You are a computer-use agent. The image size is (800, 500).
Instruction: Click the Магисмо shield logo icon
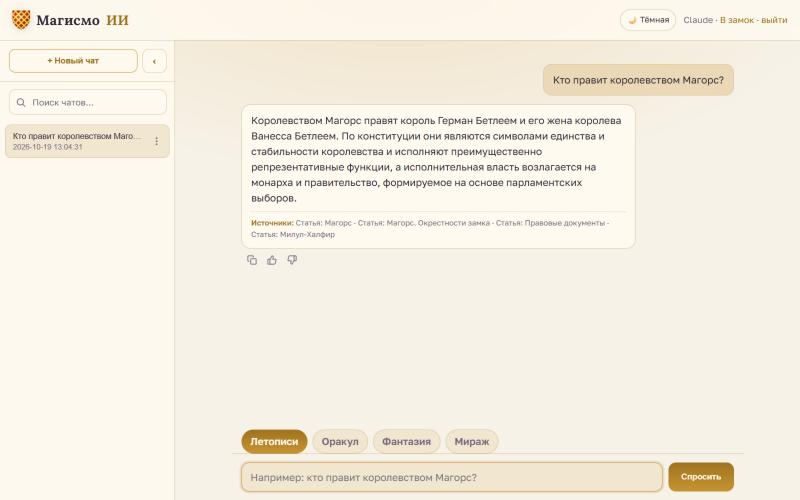[x=21, y=20]
